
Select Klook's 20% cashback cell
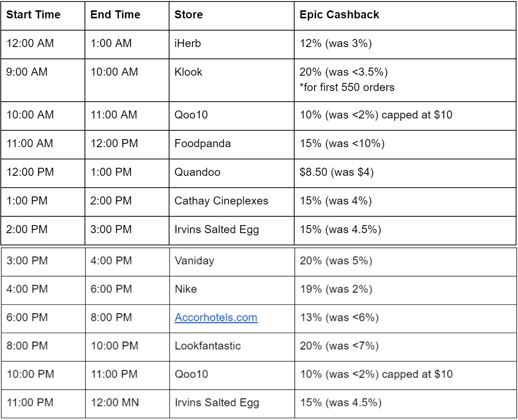pyautogui.click(x=405, y=80)
